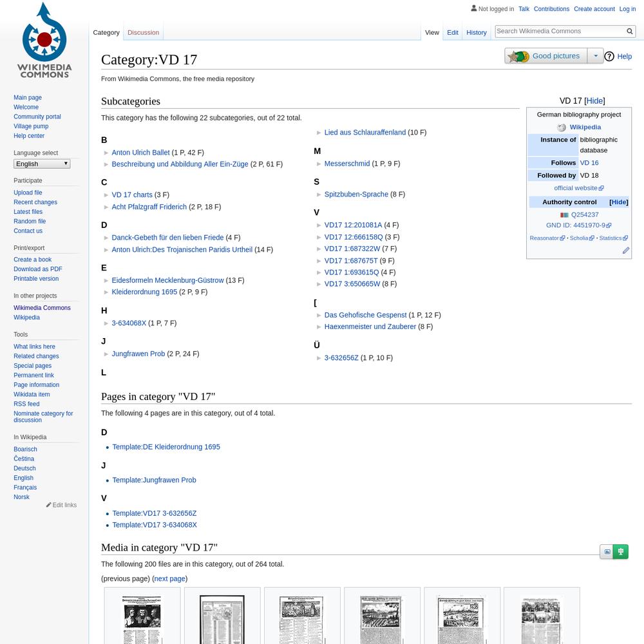The height and width of the screenshot is (644, 644).
Task: Open the GND ID 4451970-9 link
Action: pos(579,225)
